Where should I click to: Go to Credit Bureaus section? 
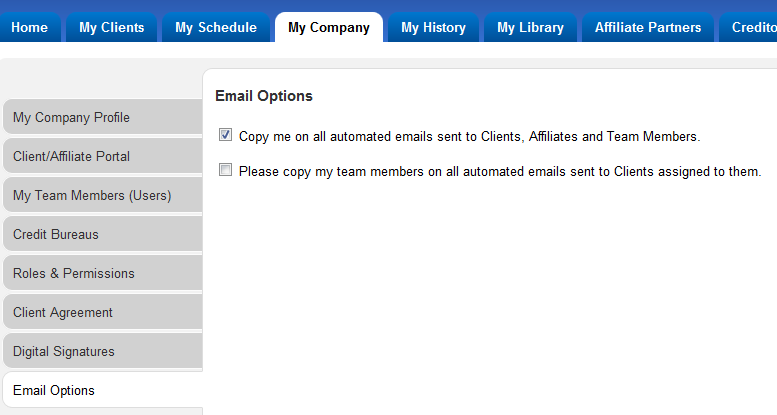[103, 234]
